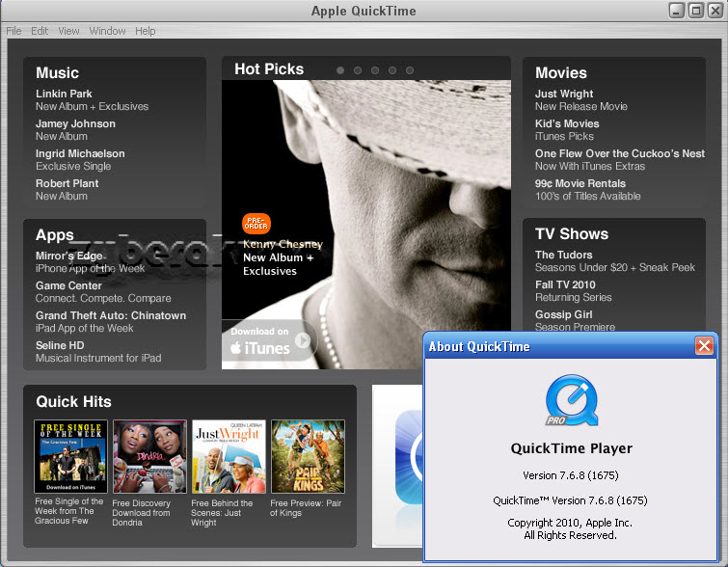Open 99c Movie Rentals link
This screenshot has width=728, height=567.
point(588,189)
